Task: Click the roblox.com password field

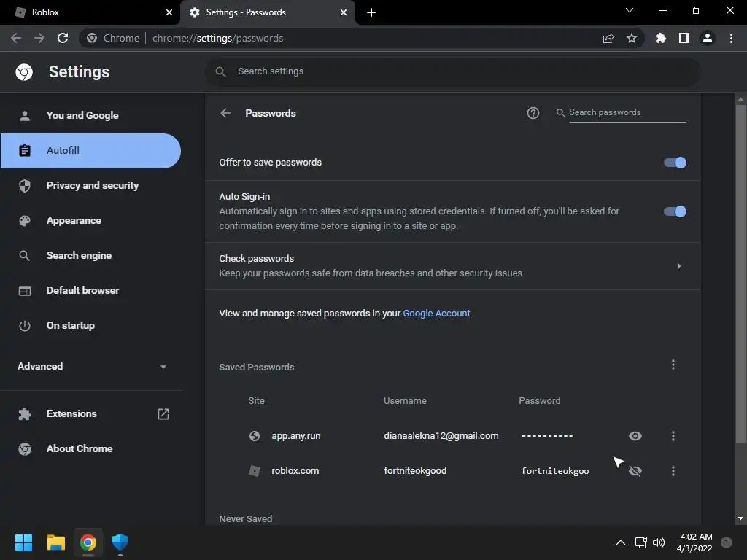Action: pos(555,471)
